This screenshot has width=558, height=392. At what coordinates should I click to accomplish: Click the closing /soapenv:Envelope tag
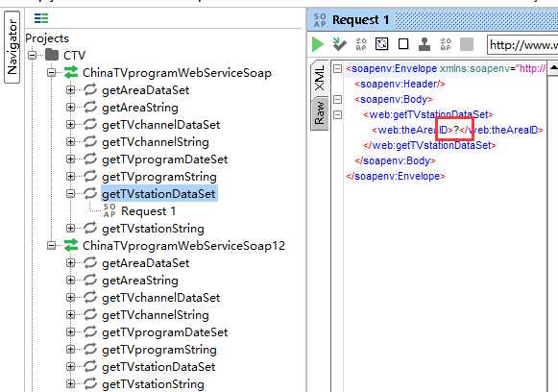396,176
